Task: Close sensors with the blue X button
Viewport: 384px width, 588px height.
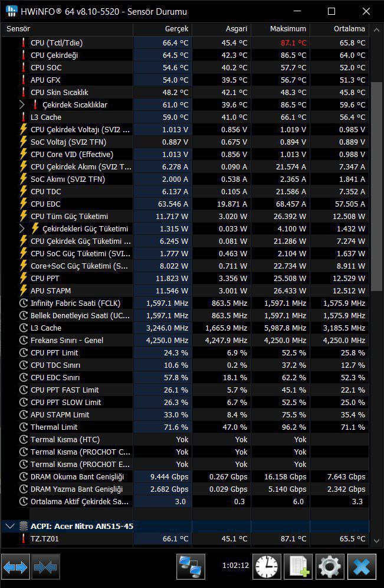Action: (362, 567)
